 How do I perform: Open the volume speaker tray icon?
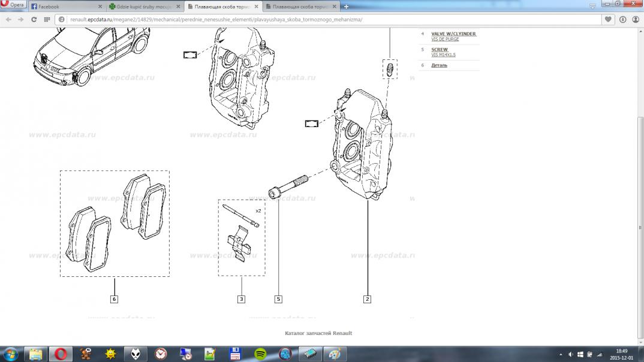570,355
